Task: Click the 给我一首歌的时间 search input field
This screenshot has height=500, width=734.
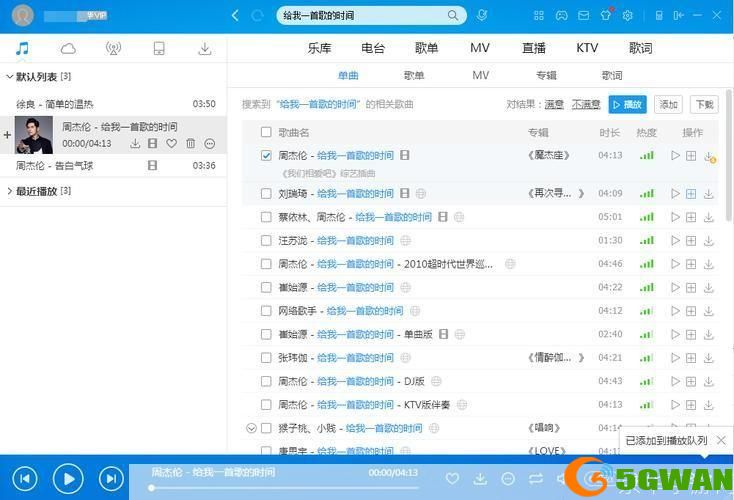Action: [363, 15]
